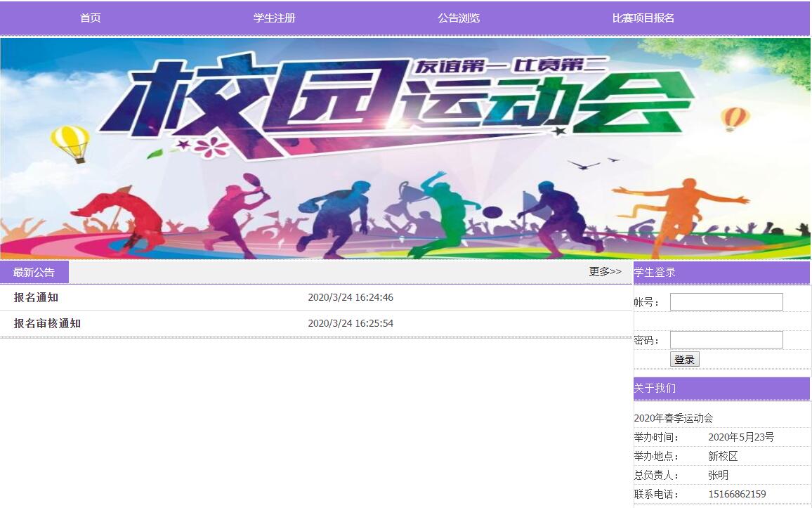Click the 举办地点： label
Screen dimensions: 812x508
click(x=656, y=456)
